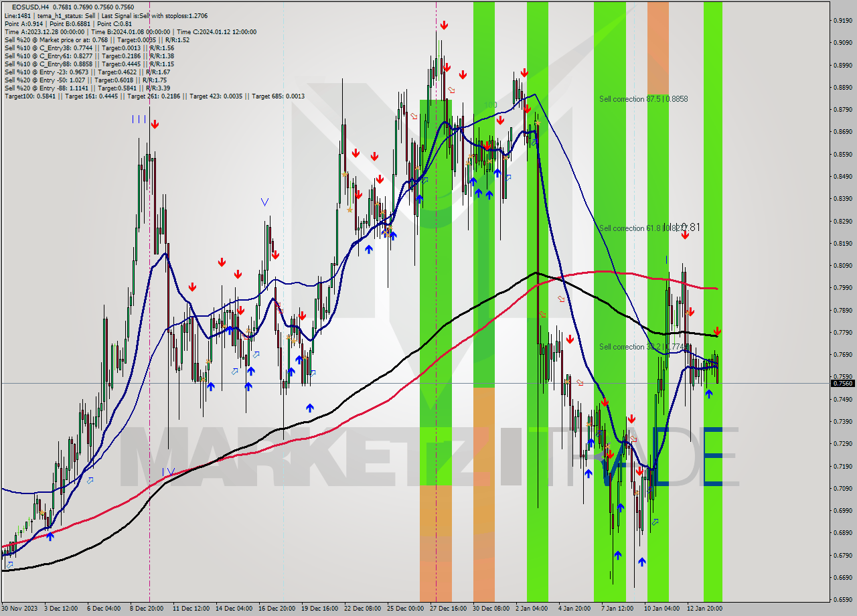This screenshot has height=616, width=857.
Task: Click the 0.6890 price axis label
Action: [x=842, y=533]
